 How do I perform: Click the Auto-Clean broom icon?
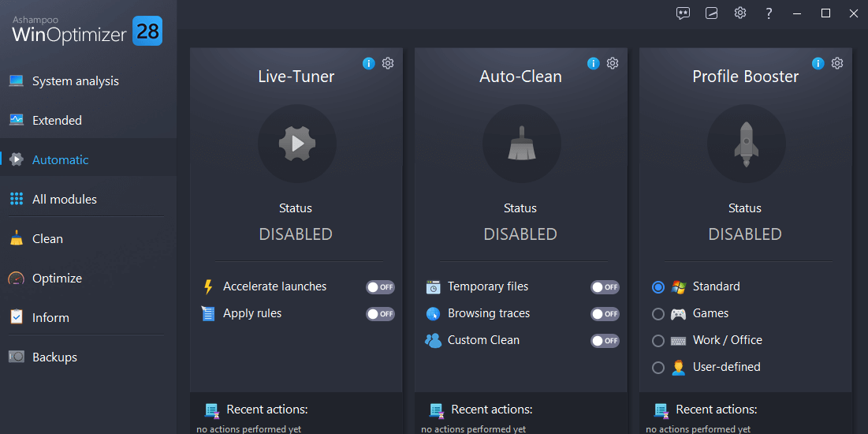pyautogui.click(x=521, y=144)
